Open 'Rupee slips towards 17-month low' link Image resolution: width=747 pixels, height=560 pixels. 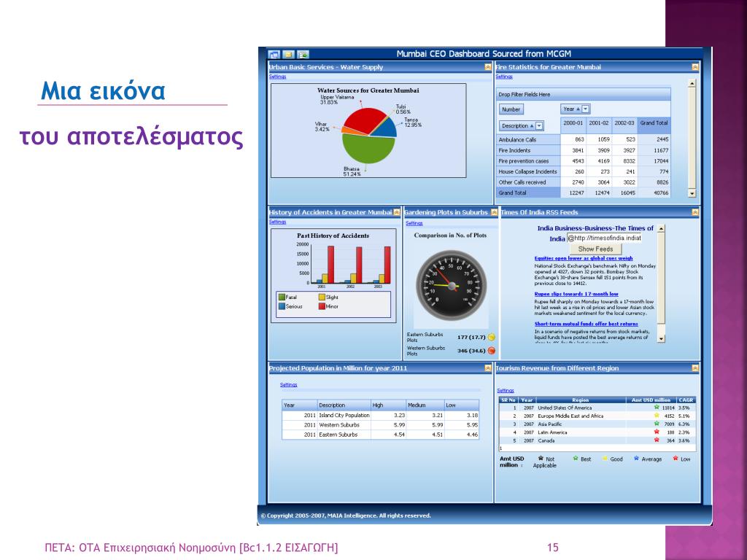click(576, 295)
